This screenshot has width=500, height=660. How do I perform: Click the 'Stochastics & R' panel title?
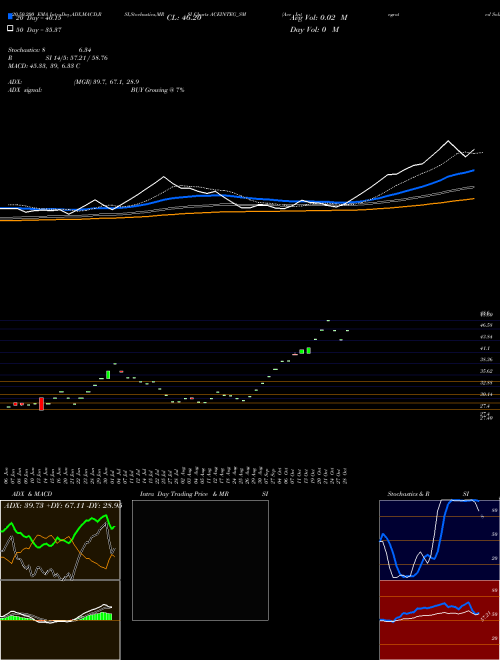pyautogui.click(x=408, y=494)
